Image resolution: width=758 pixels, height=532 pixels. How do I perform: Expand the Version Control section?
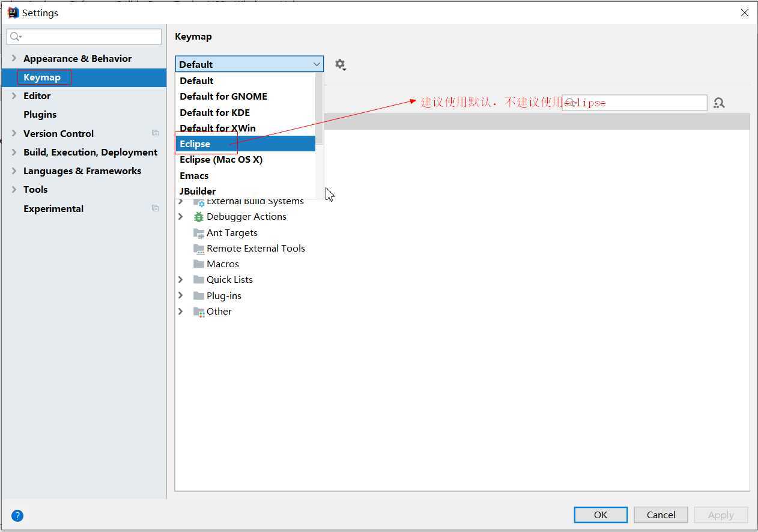pos(14,133)
